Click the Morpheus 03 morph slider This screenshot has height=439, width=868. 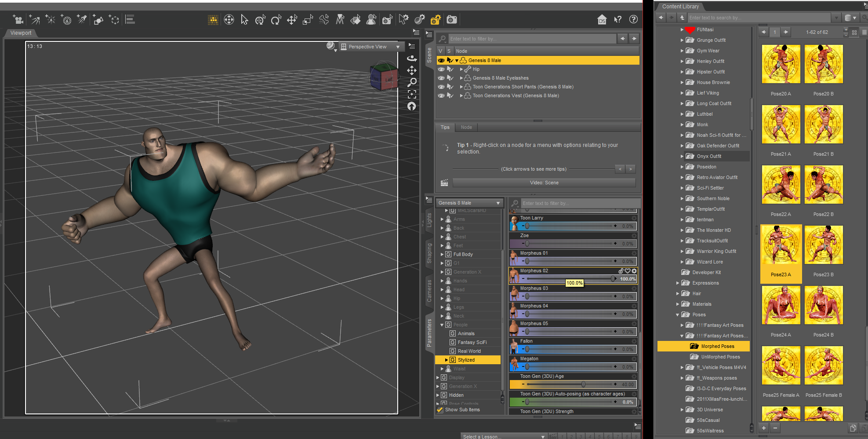pos(570,296)
